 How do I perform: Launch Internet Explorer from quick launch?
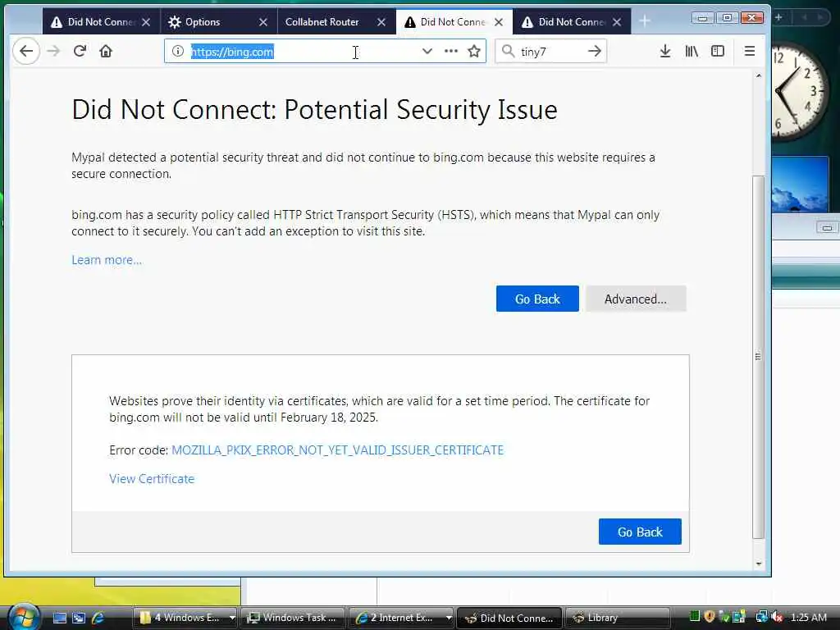[98, 618]
